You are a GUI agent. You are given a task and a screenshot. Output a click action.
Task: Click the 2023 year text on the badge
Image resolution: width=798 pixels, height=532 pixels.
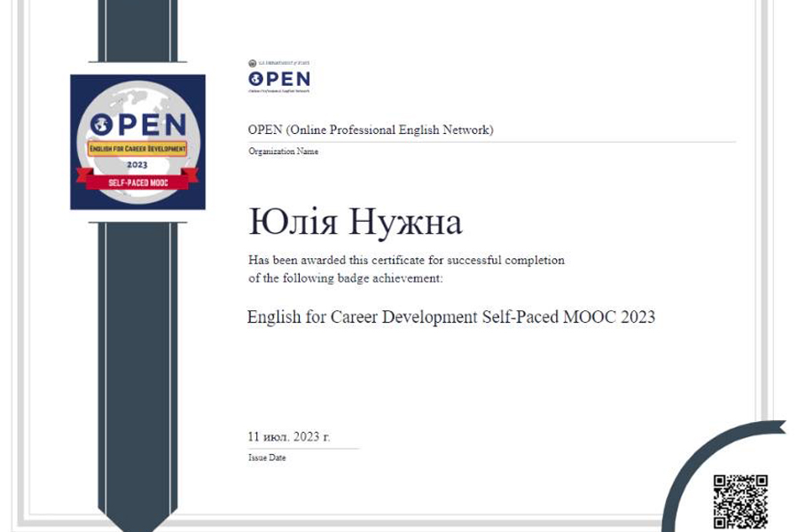click(x=137, y=165)
